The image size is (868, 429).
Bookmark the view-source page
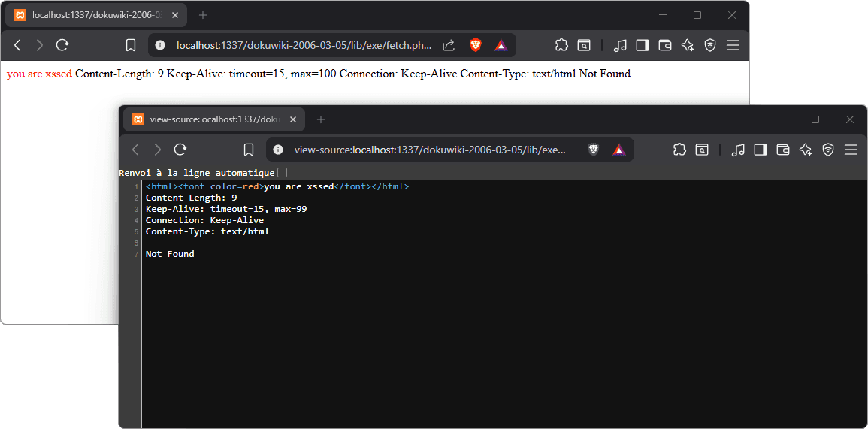[249, 150]
